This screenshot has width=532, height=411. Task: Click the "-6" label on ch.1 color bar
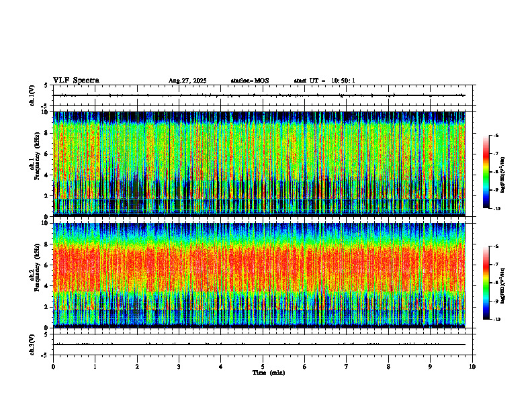click(496, 136)
